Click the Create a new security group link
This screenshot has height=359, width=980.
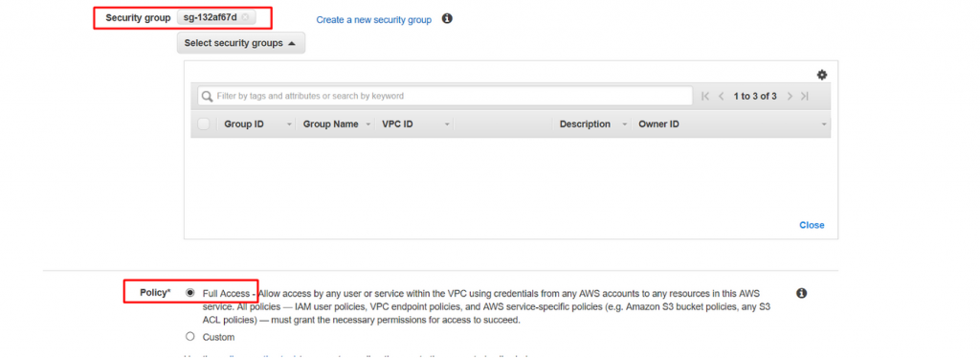(374, 19)
